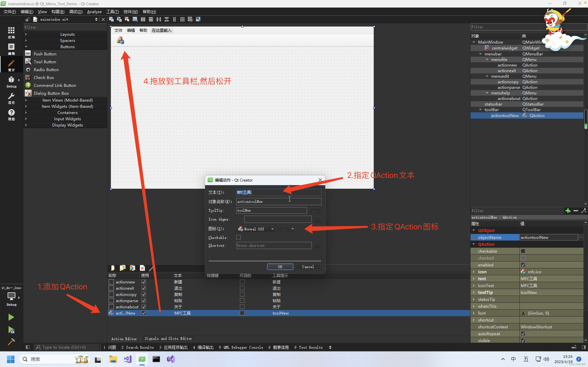Click the New action icon in Action Editor
588x367 pixels.
(x=113, y=268)
